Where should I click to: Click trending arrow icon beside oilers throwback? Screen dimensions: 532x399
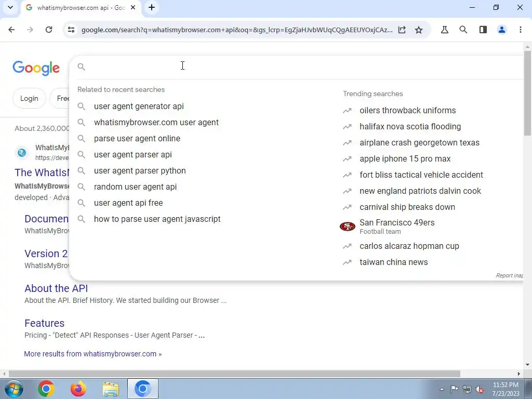click(347, 111)
